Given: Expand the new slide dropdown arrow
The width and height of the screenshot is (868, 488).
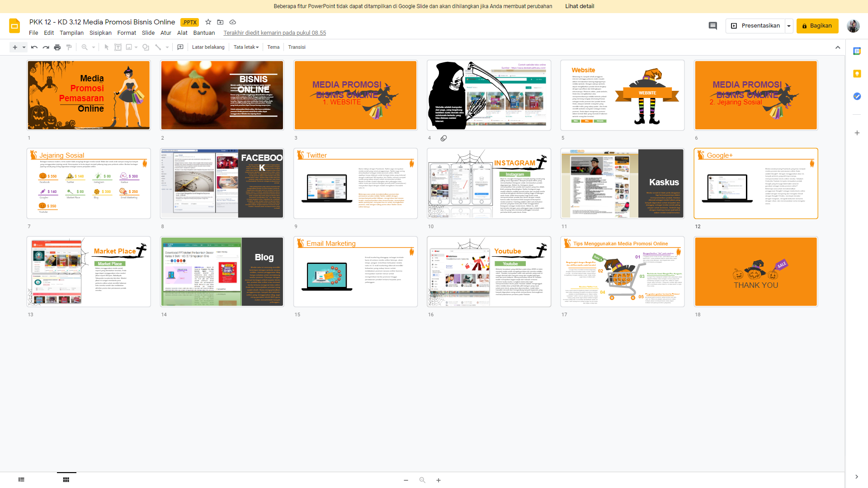Looking at the screenshot, I should [x=24, y=47].
